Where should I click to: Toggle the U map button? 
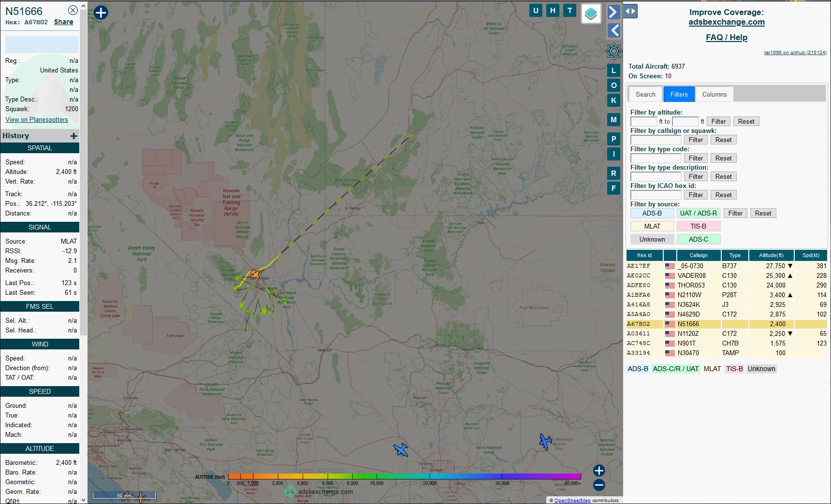click(x=536, y=11)
